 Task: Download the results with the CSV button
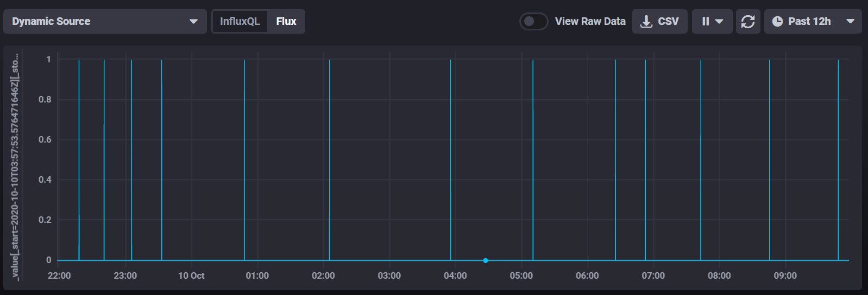[x=659, y=21]
